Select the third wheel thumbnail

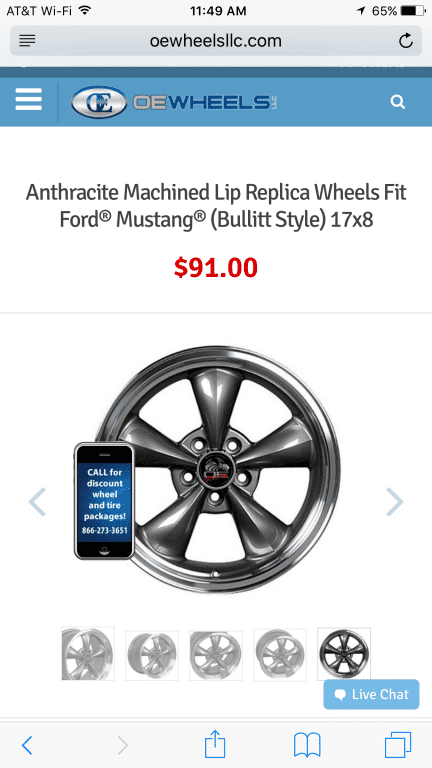216,655
